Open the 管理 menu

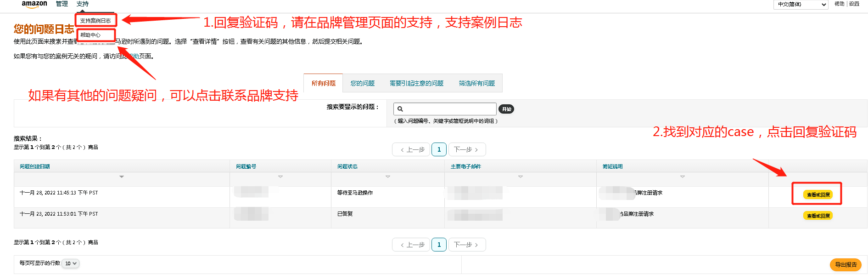(62, 4)
